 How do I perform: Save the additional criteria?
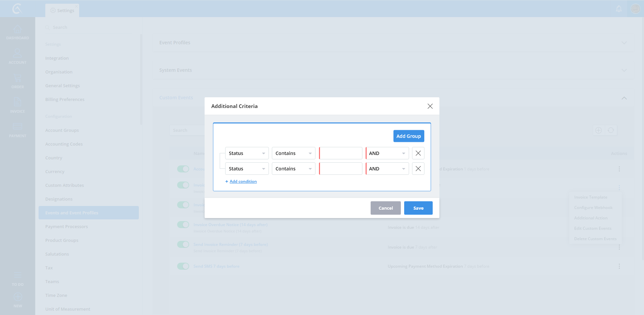click(418, 208)
